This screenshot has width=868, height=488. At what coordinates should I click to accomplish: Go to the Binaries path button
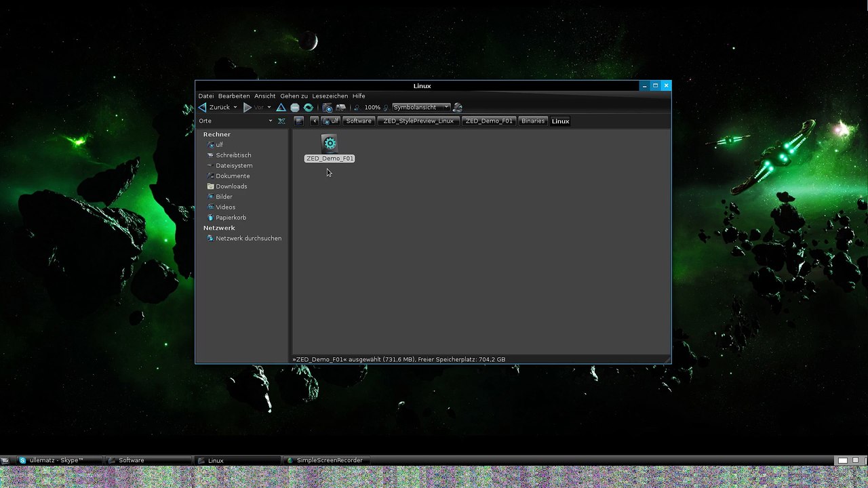pos(532,121)
